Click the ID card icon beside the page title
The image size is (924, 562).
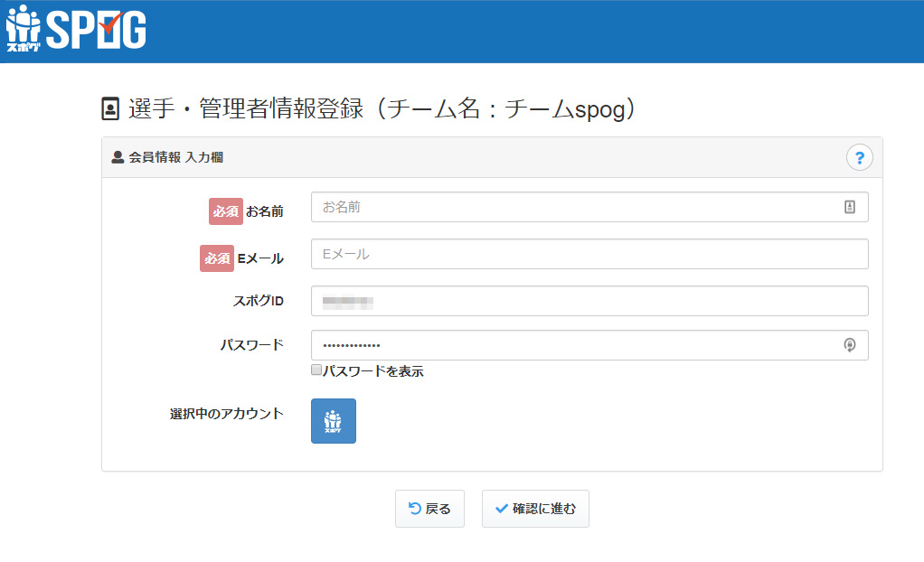(x=110, y=109)
